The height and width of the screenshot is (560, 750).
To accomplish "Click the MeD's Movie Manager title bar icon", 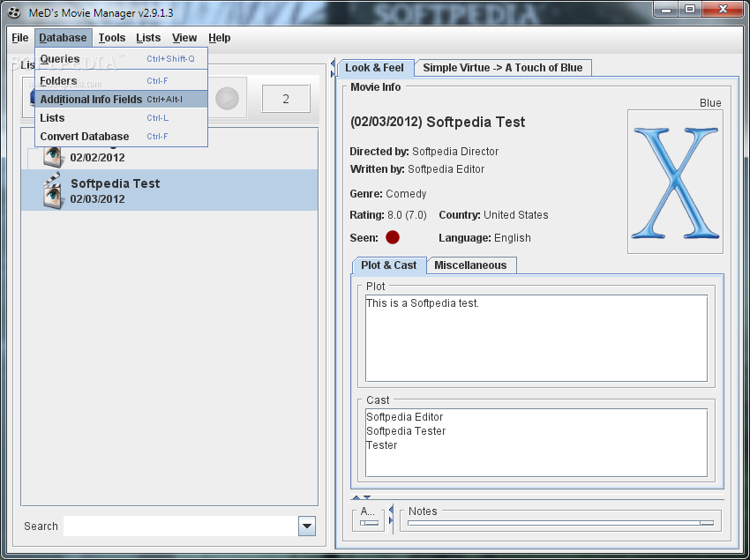I will click(x=15, y=12).
